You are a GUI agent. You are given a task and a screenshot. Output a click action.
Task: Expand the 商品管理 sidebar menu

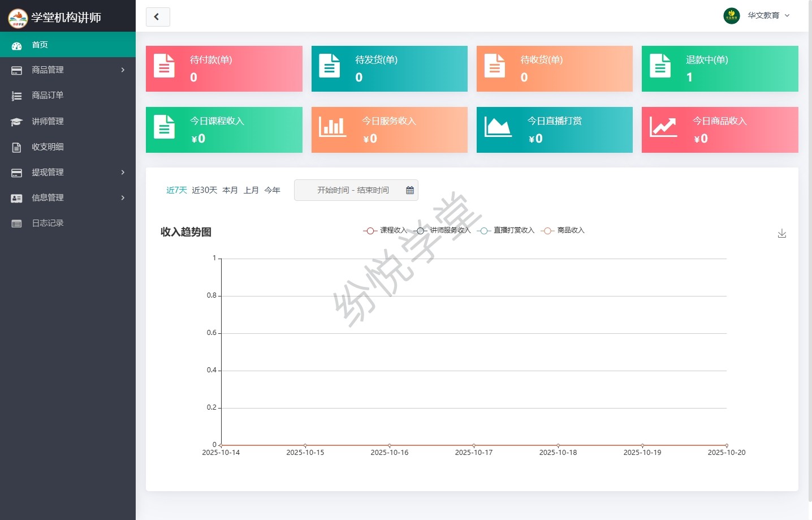[x=68, y=70]
